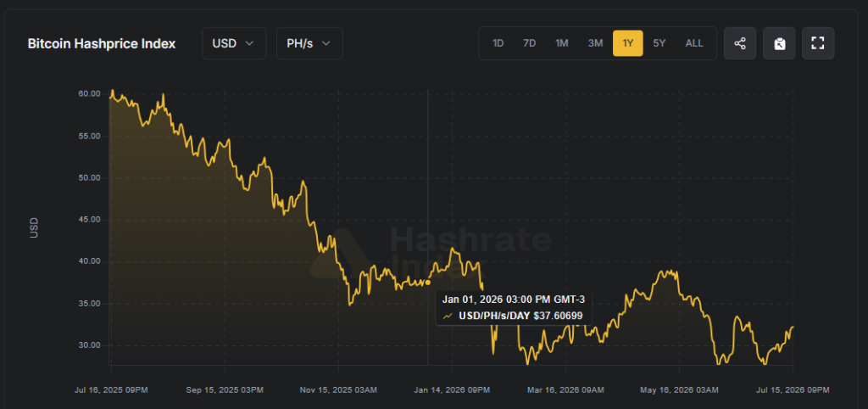Click the clipboard copy image icon

point(780,43)
